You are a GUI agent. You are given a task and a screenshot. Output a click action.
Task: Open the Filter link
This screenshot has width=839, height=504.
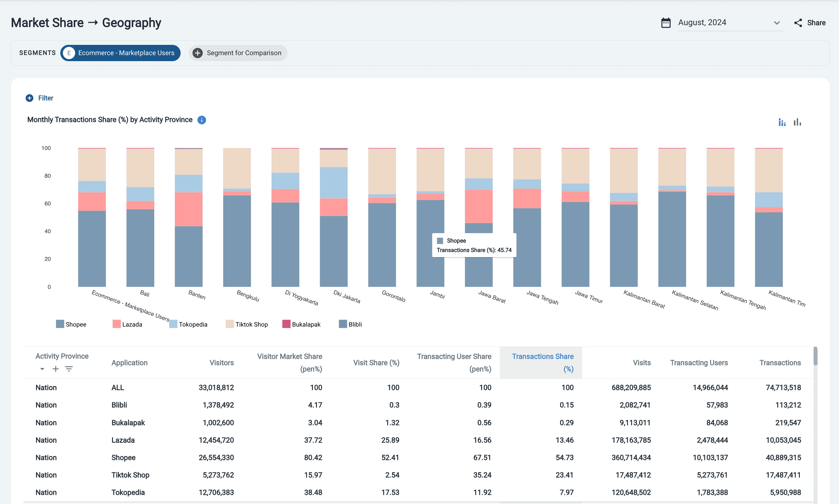(46, 98)
